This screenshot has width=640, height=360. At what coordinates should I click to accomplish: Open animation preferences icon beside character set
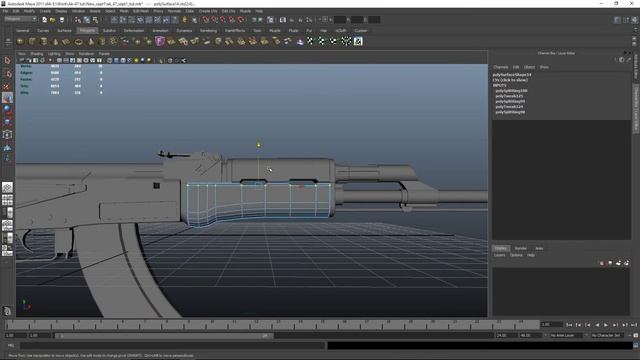(636, 335)
